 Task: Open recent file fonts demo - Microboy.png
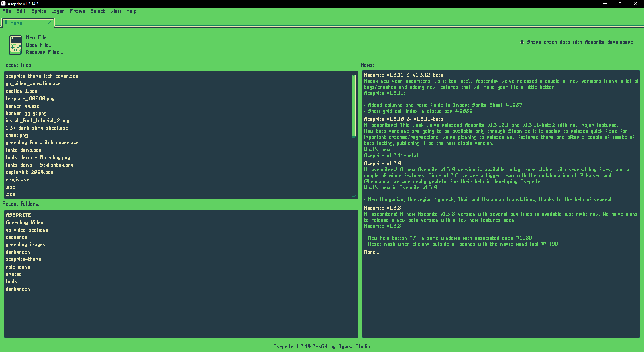[38, 158]
